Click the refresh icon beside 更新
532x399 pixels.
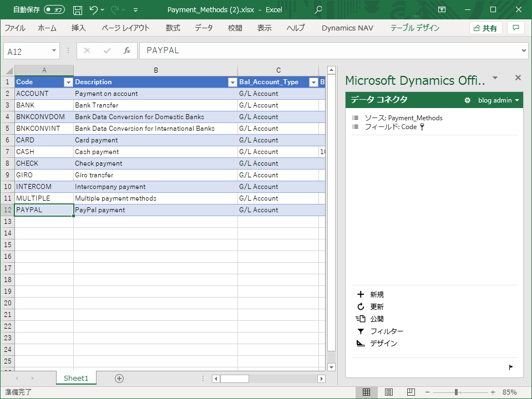tap(361, 306)
